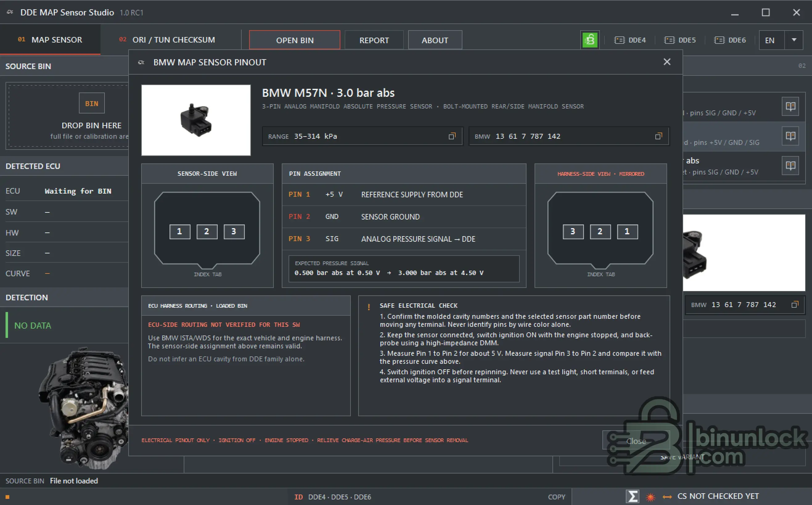Click the 'SAFE ELECTRICAL CHECK' heading
This screenshot has height=505, width=812.
pyautogui.click(x=418, y=306)
